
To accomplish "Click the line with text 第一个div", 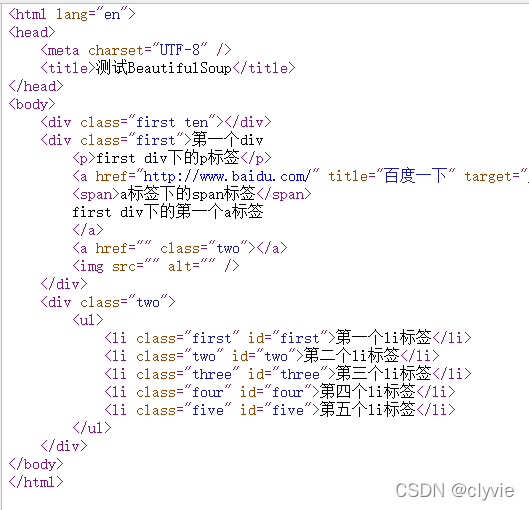I will [152, 140].
